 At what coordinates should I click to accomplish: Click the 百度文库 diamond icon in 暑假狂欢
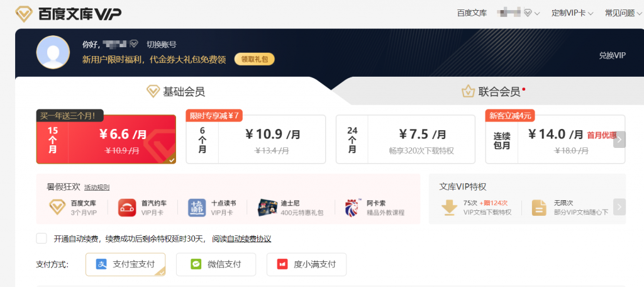(57, 208)
